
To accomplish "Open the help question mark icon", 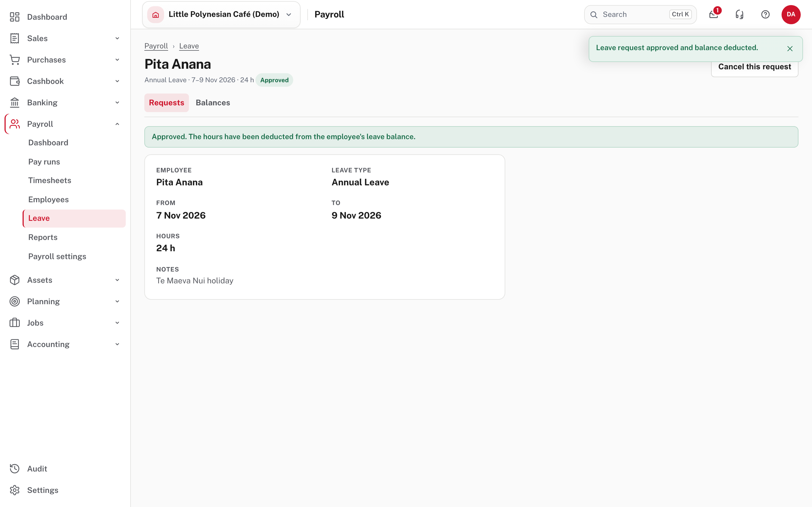I will click(x=765, y=14).
